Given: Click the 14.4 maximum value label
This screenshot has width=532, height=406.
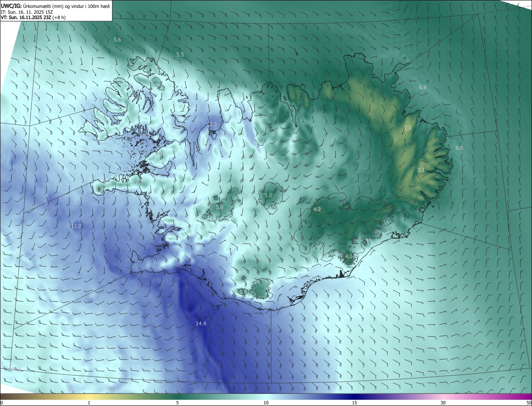Looking at the screenshot, I should [201, 323].
